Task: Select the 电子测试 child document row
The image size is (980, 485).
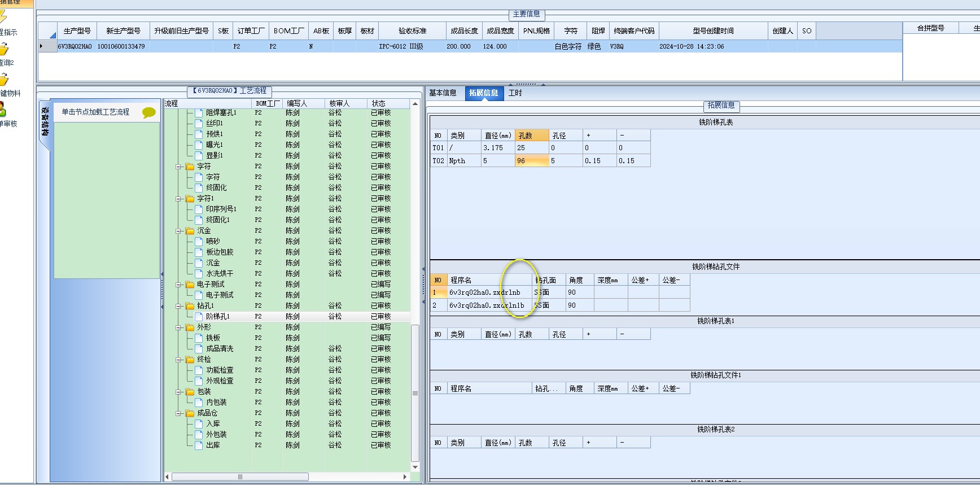Action: tap(288, 295)
